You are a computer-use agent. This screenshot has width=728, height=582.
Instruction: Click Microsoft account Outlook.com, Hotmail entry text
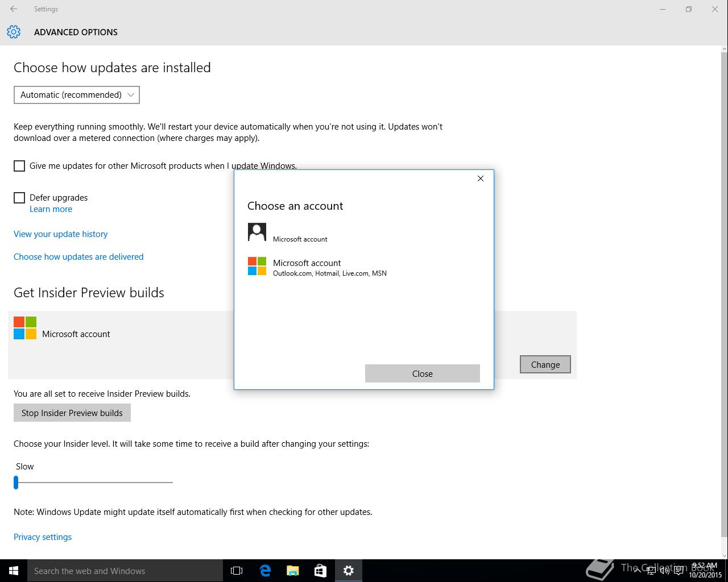point(330,268)
